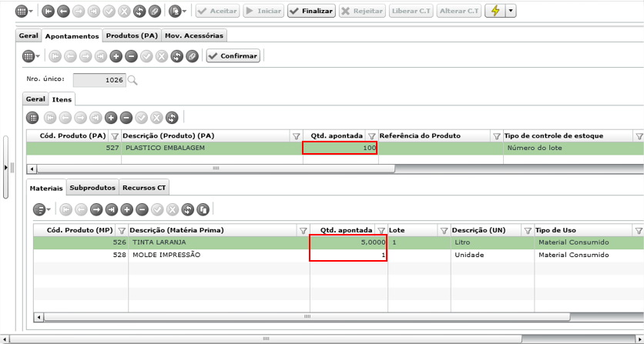Click the Iniciar button

tap(263, 12)
